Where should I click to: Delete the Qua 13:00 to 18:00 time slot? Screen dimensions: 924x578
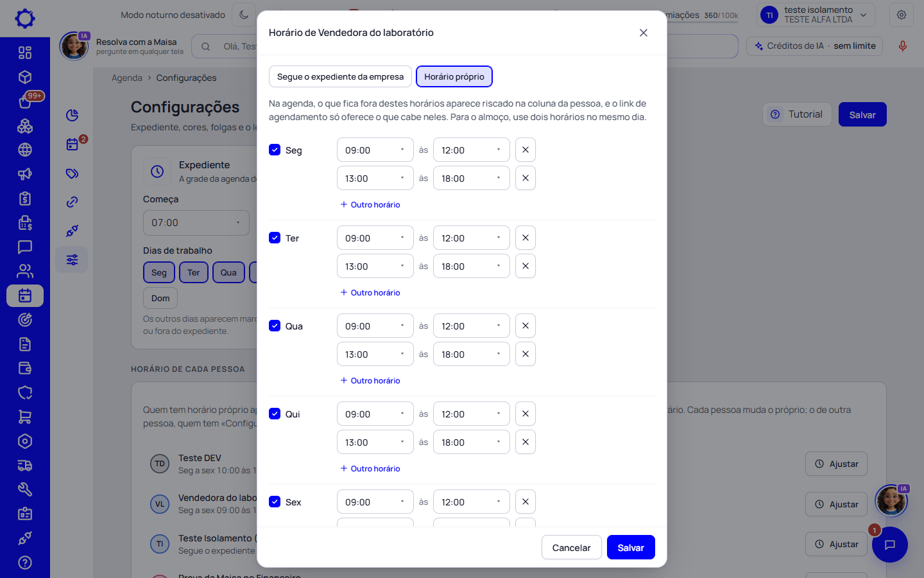[526, 354]
